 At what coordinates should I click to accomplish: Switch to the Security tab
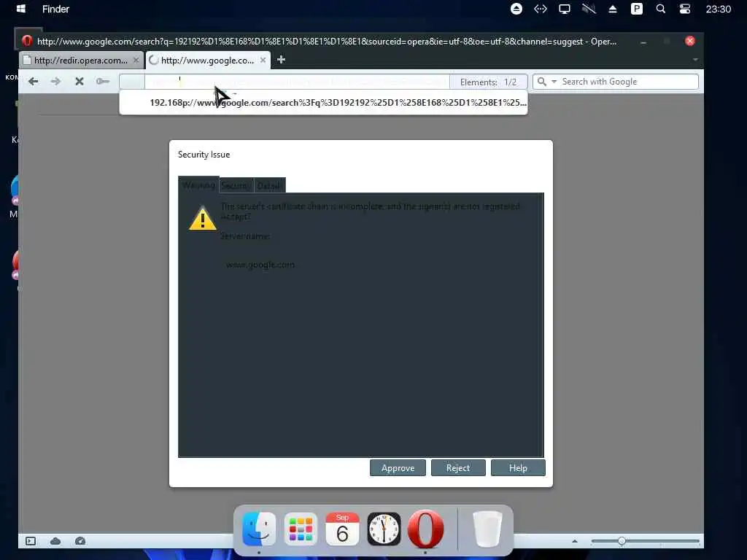[x=236, y=185]
